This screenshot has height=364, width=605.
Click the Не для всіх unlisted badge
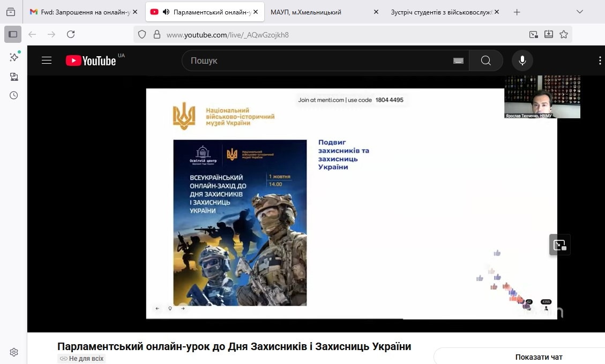click(81, 359)
